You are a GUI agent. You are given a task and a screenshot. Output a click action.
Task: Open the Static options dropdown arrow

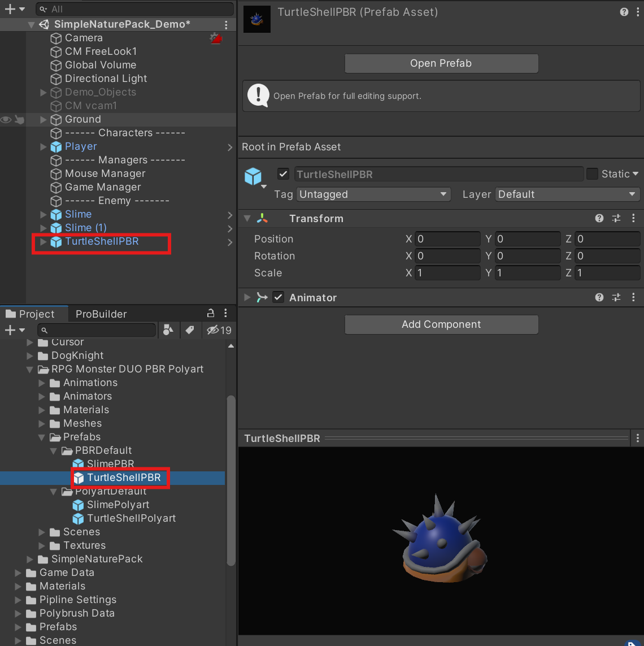click(636, 174)
